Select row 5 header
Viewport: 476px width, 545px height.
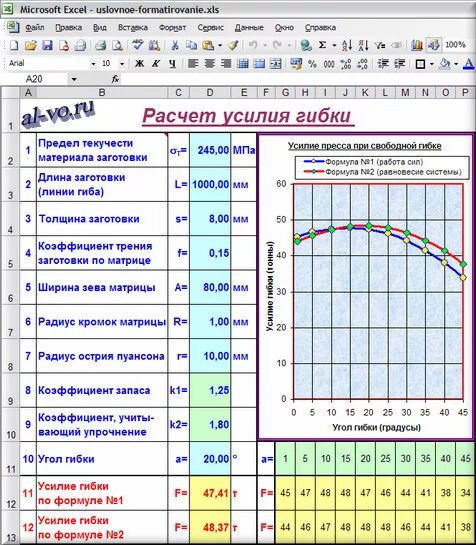click(x=10, y=253)
